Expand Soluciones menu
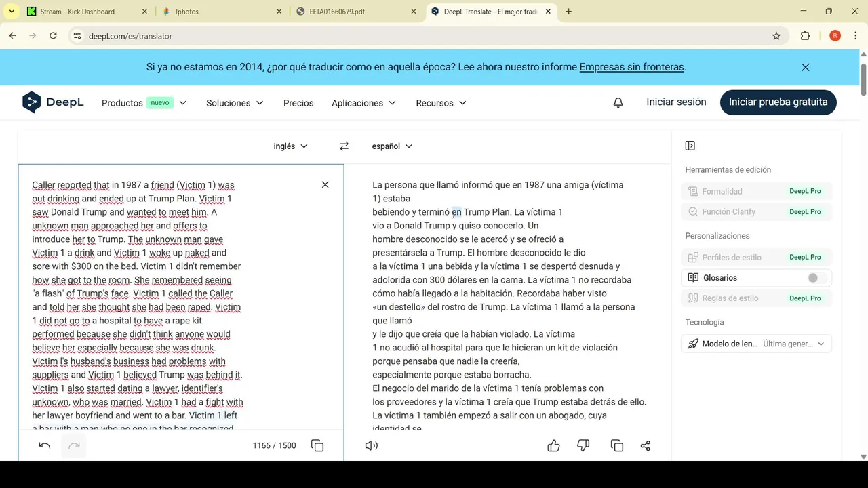The image size is (868, 488). [235, 103]
